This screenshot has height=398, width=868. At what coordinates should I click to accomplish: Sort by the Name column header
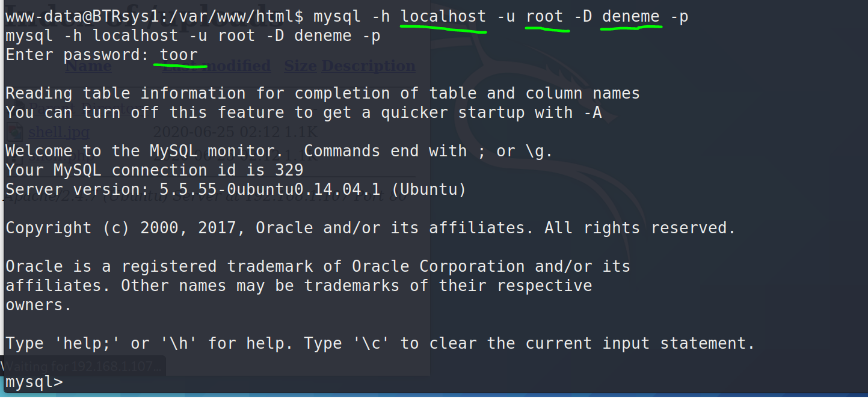pos(88,66)
